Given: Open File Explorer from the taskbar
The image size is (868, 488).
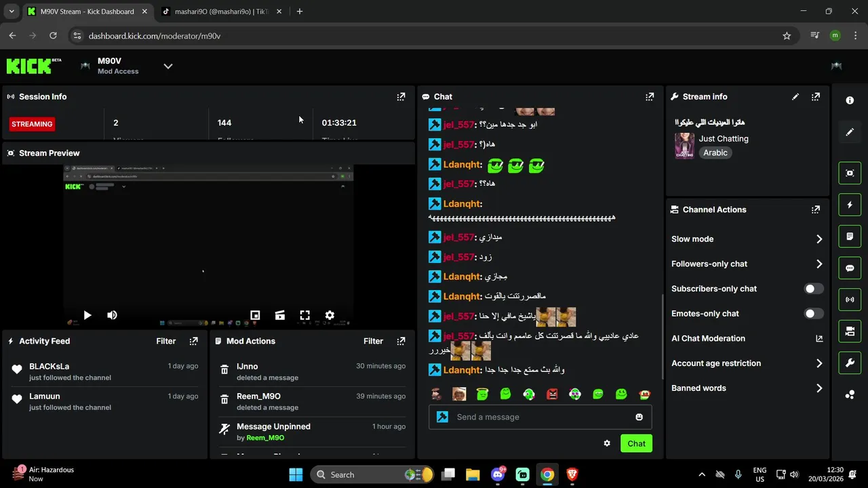Looking at the screenshot, I should point(473,474).
